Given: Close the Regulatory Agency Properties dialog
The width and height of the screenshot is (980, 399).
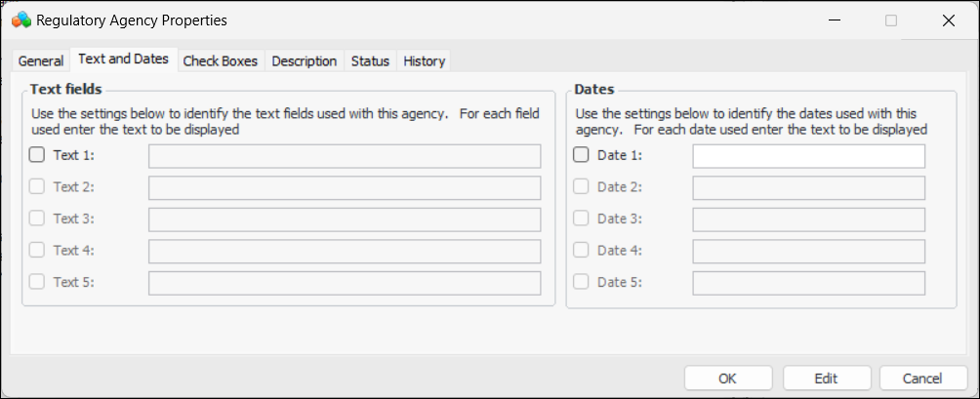Looking at the screenshot, I should tap(948, 20).
